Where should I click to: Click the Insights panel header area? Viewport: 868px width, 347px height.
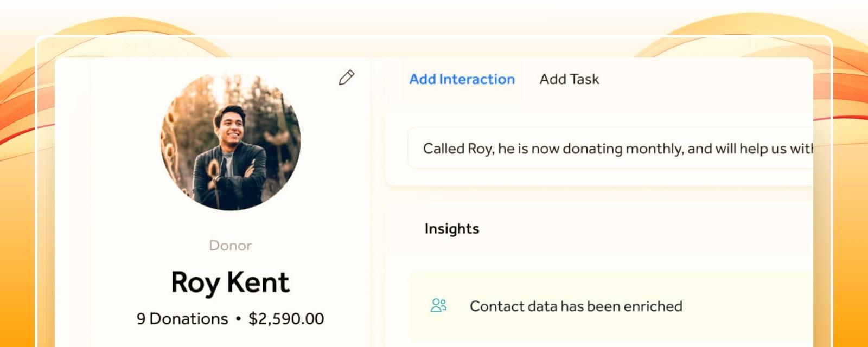[599, 229]
